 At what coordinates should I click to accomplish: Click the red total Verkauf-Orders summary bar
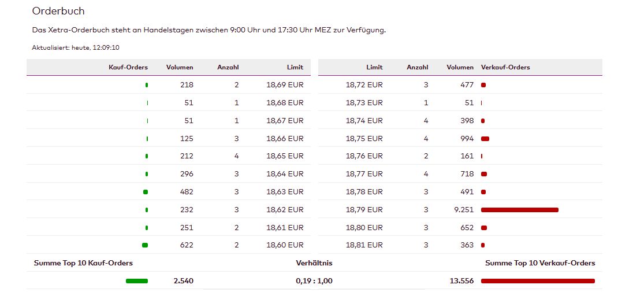point(537,281)
